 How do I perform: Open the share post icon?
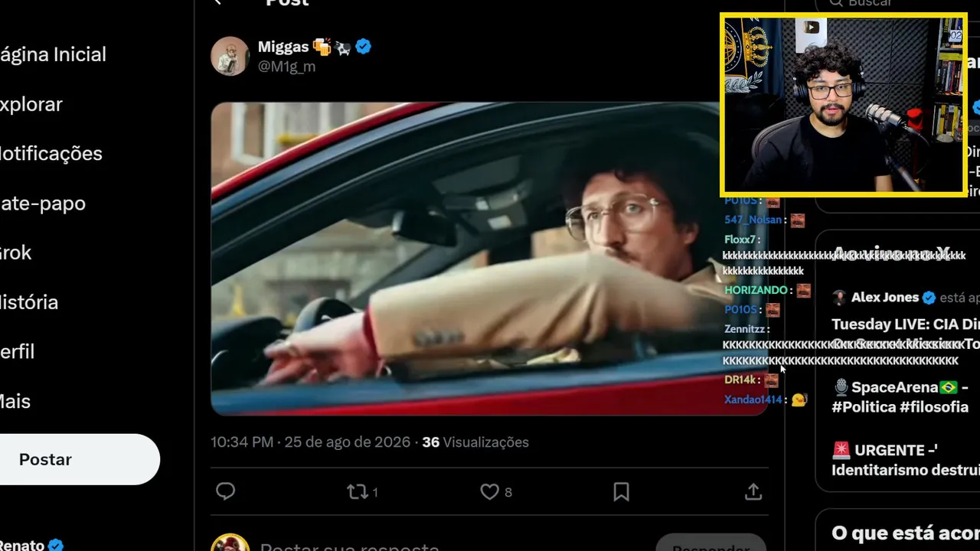[x=753, y=491]
